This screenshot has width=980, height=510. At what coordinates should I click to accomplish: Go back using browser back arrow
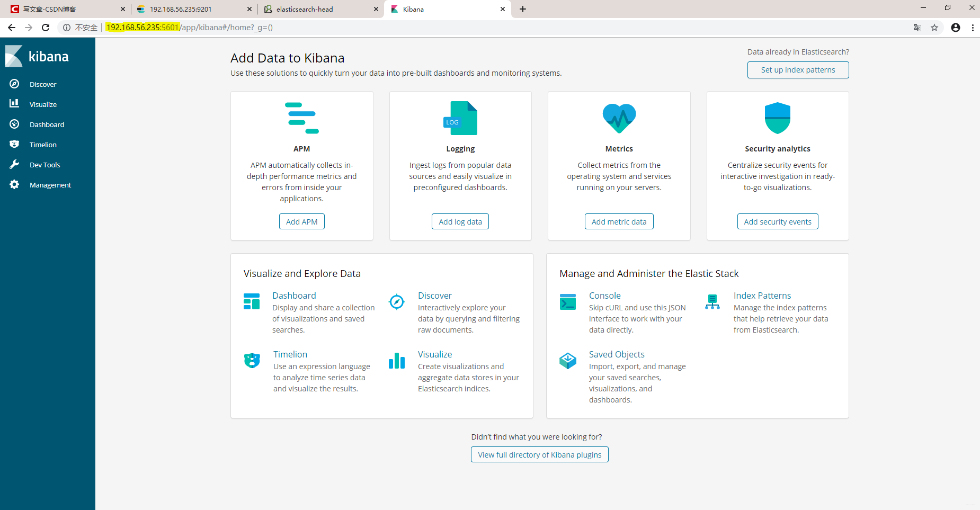pyautogui.click(x=12, y=28)
